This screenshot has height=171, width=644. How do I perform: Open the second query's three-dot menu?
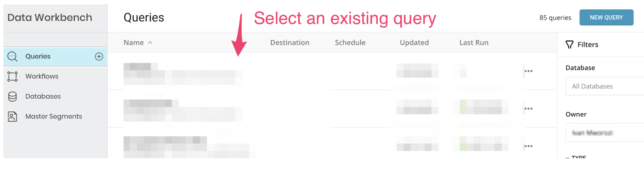[x=528, y=108]
